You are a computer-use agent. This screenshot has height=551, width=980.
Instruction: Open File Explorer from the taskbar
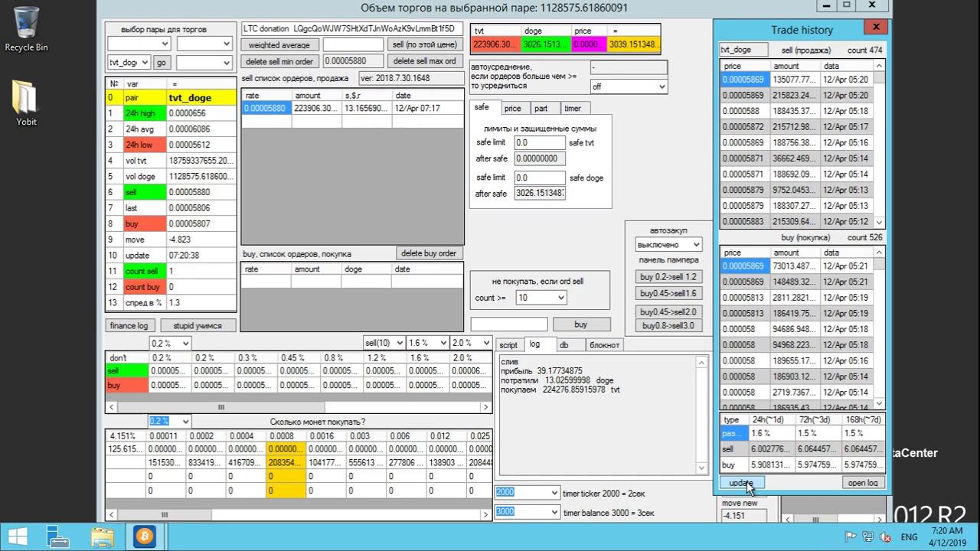101,536
